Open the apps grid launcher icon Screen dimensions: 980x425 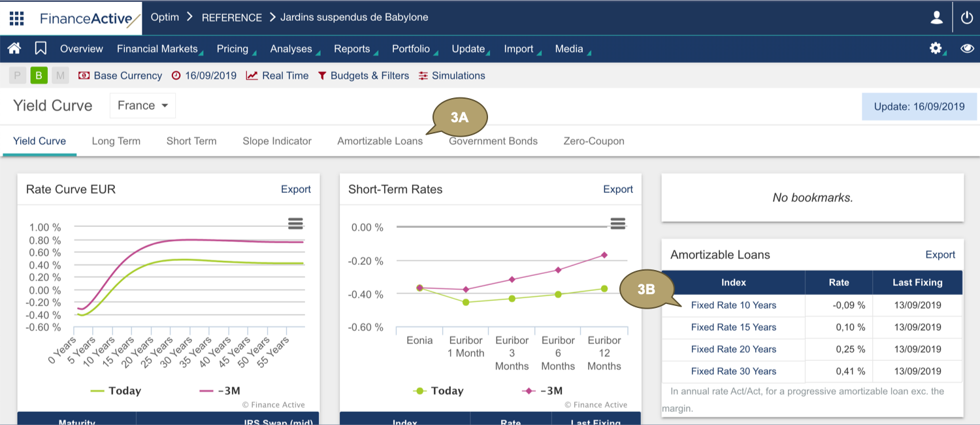(17, 18)
